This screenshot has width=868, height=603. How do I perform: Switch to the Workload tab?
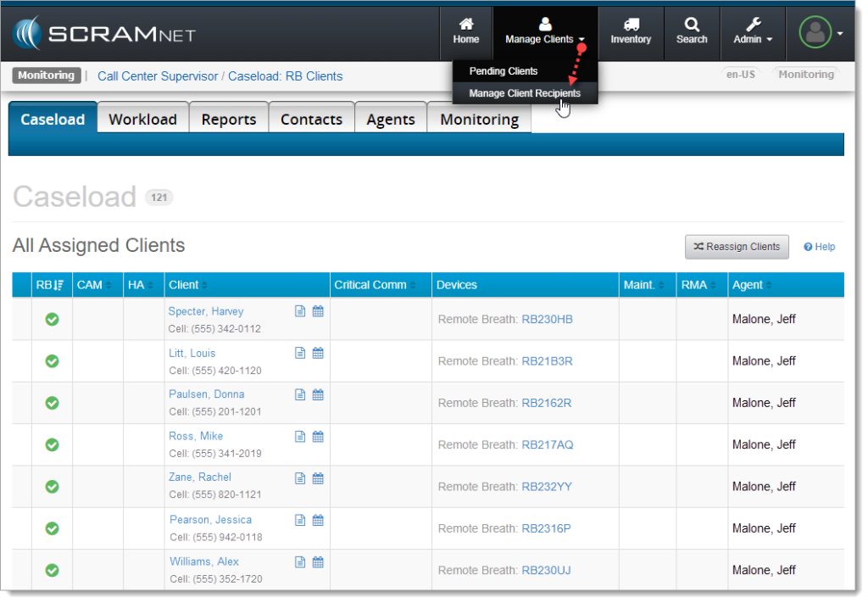[x=142, y=120]
